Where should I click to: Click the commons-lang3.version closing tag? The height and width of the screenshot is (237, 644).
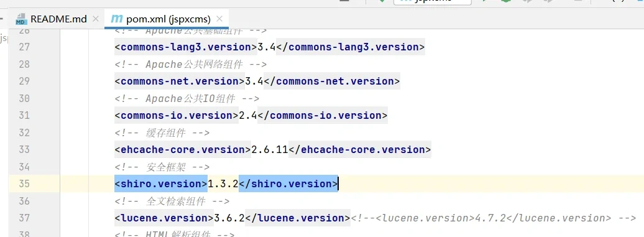(351, 47)
